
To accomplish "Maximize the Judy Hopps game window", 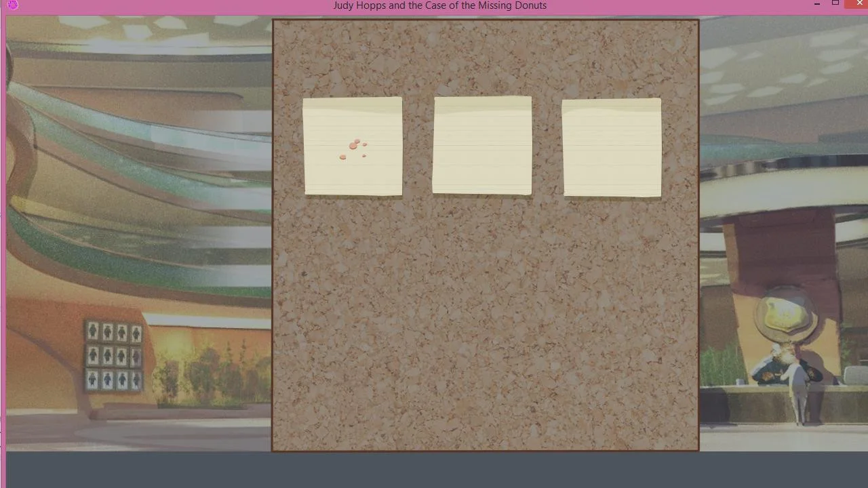I will click(x=835, y=3).
